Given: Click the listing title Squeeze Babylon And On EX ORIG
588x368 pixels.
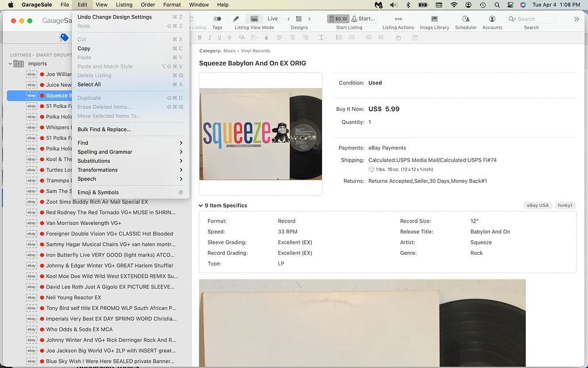Looking at the screenshot, I should pos(253,63).
